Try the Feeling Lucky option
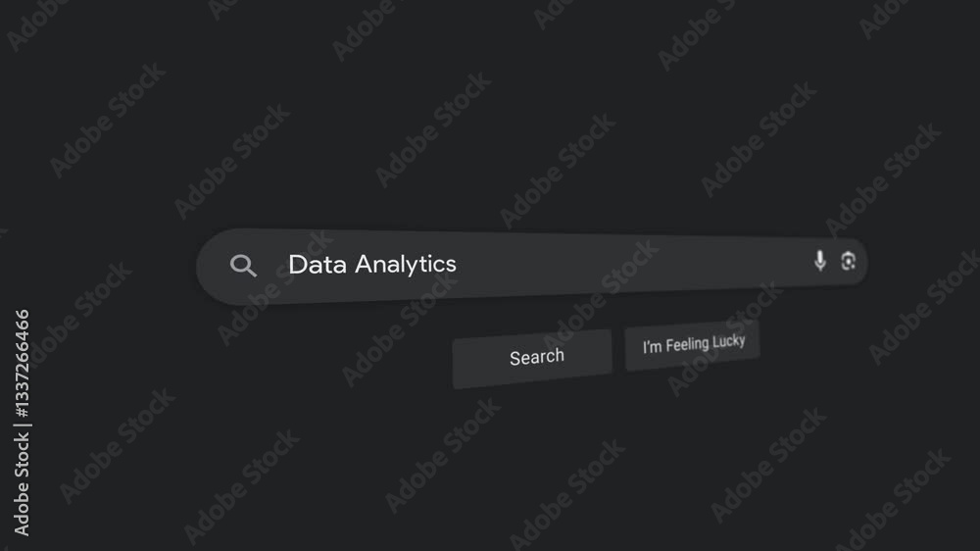Screen dimensions: 980x551 (693, 345)
